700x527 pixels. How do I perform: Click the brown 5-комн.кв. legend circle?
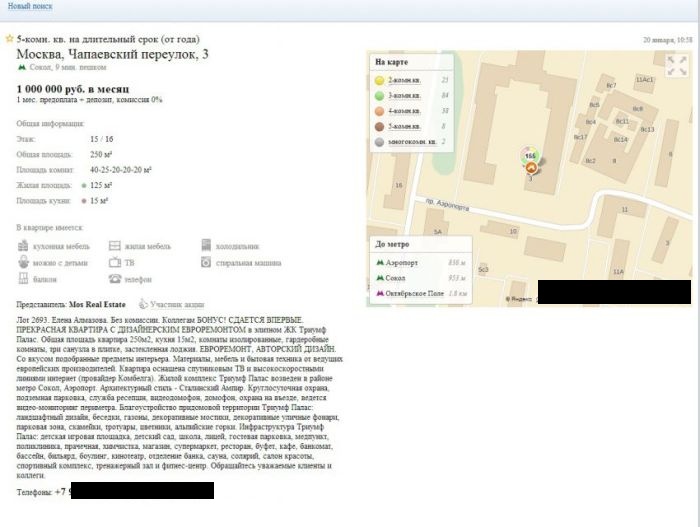pos(380,127)
